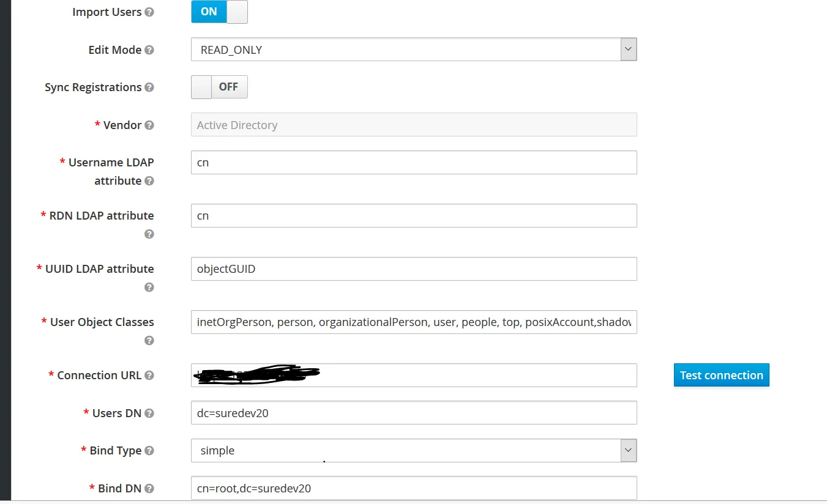Click Sync Registrations help icon
The image size is (827, 504).
coord(149,87)
